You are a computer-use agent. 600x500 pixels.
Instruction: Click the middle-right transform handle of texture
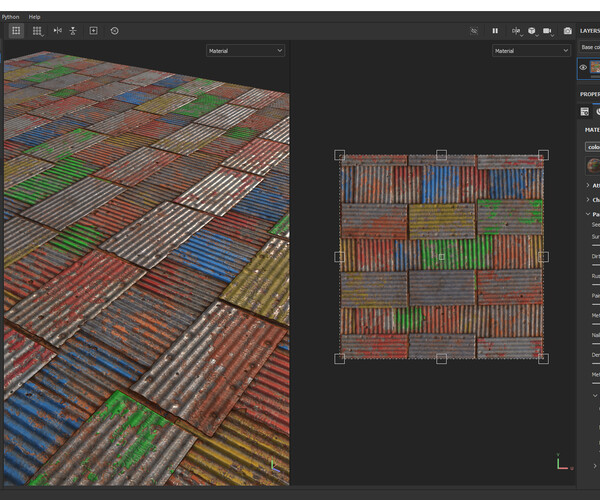coord(543,257)
